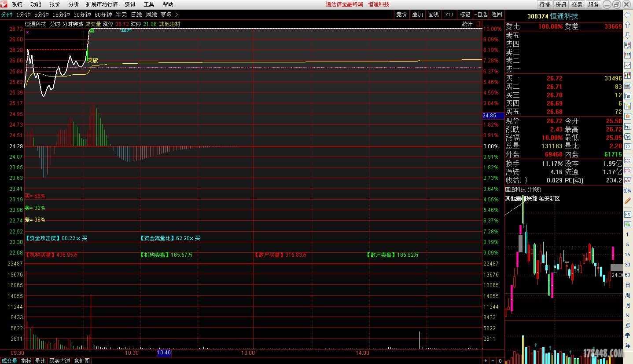This screenshot has width=633, height=364.
Task: Select the 指标 bottom tab
Action: pos(26,360)
